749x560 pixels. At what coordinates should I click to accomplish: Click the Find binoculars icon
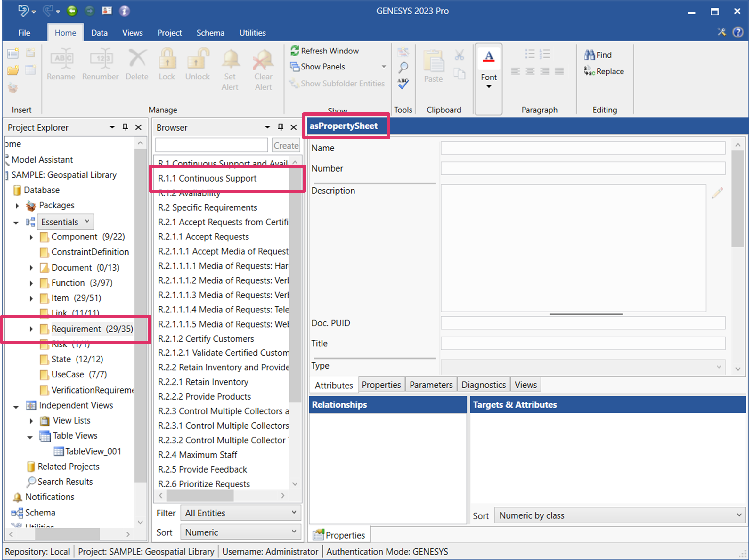click(589, 55)
